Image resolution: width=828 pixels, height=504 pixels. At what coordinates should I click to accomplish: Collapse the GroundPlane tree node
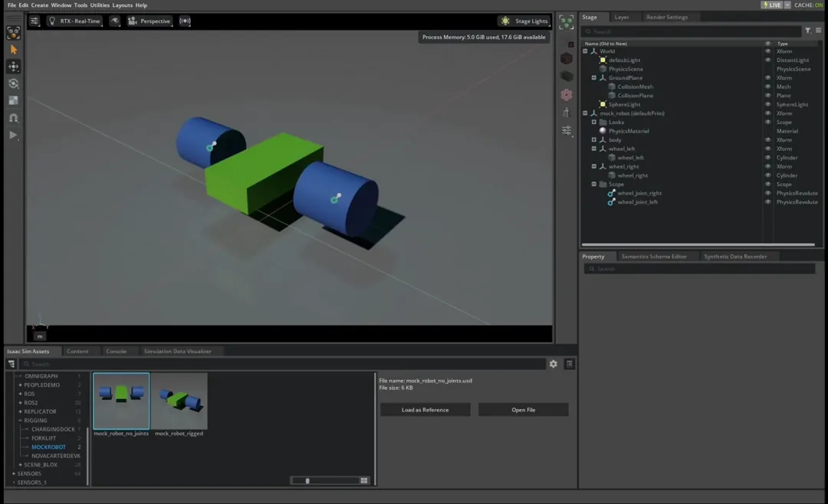(594, 78)
